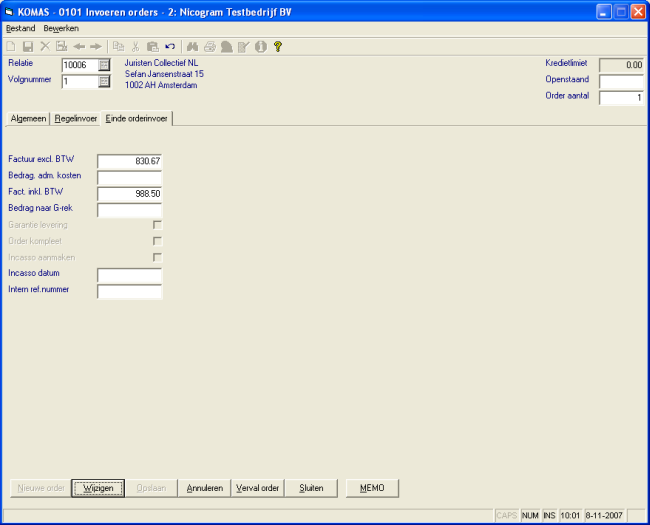Click the Annuleren button
The image size is (650, 525).
(x=205, y=488)
